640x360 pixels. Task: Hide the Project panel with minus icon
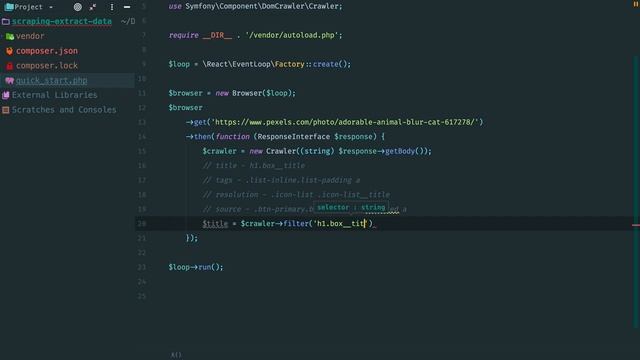[127, 7]
